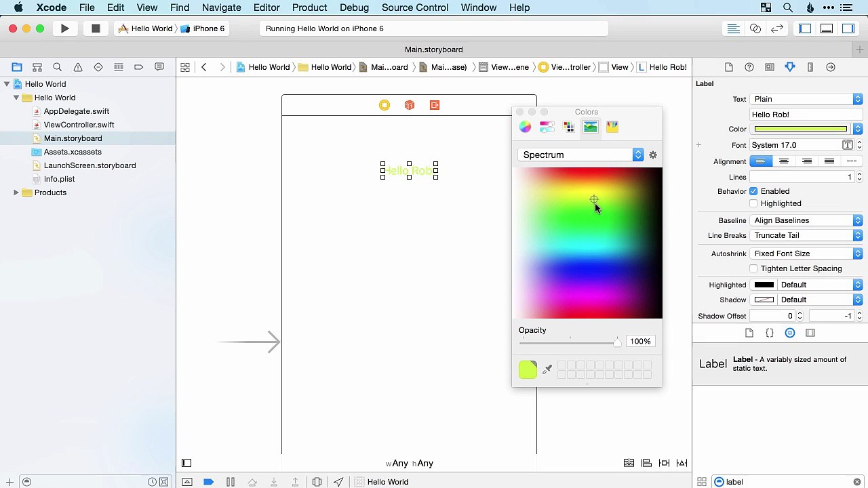This screenshot has width=868, height=488.
Task: Set text alignment to left
Action: click(x=761, y=161)
